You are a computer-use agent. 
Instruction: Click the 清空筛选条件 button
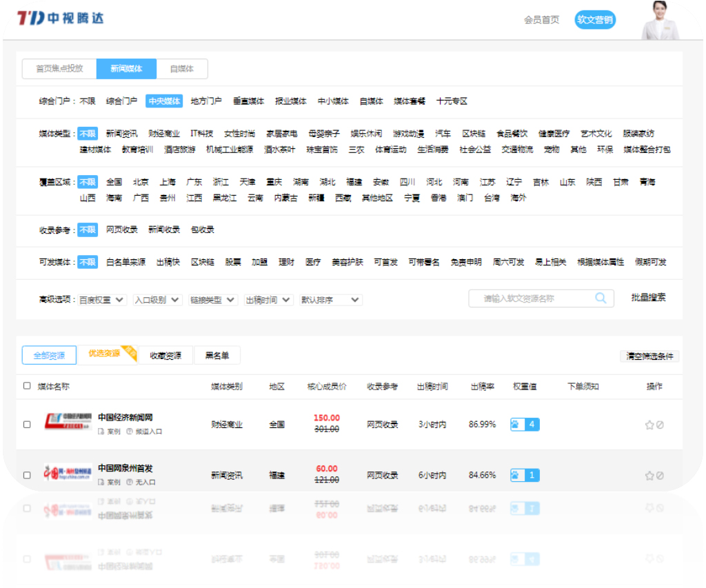point(649,356)
